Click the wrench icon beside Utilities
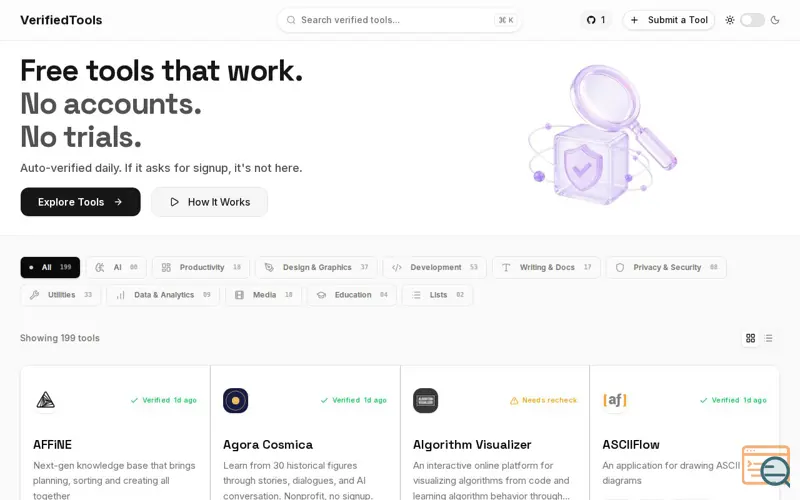Screen dimensions: 800x500 34,295
